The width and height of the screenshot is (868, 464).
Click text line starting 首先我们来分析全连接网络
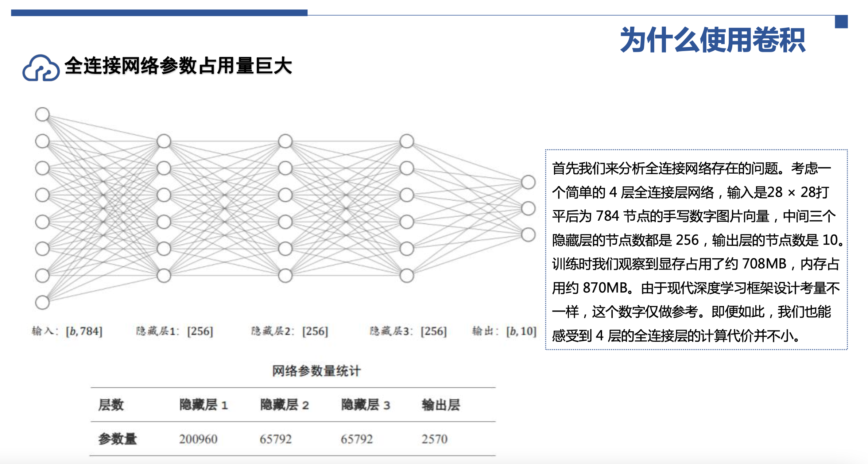(x=691, y=169)
